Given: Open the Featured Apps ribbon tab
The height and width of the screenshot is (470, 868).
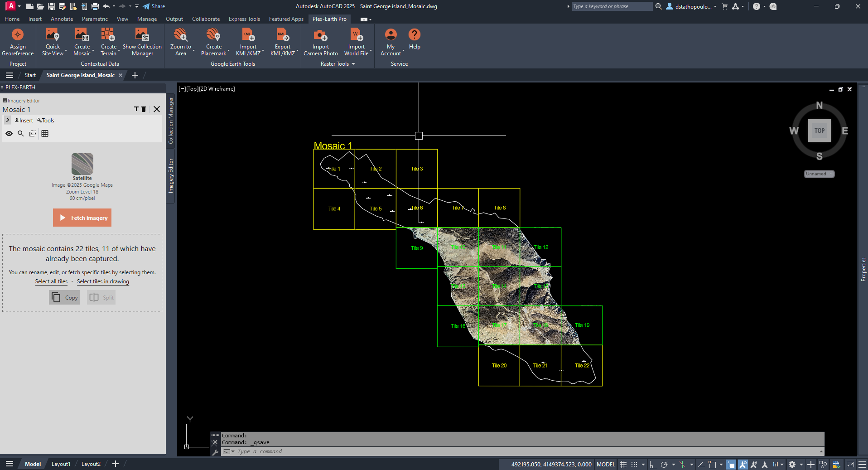Looking at the screenshot, I should [x=286, y=19].
